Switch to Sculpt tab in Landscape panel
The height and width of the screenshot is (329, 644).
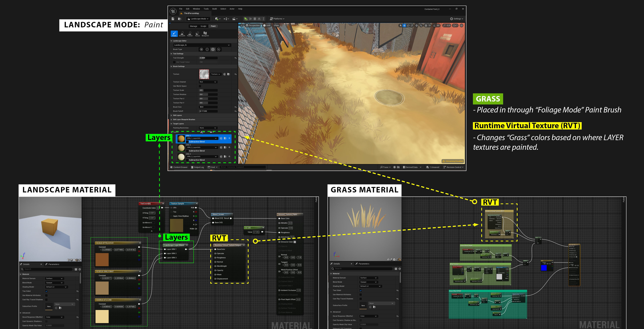coord(203,26)
